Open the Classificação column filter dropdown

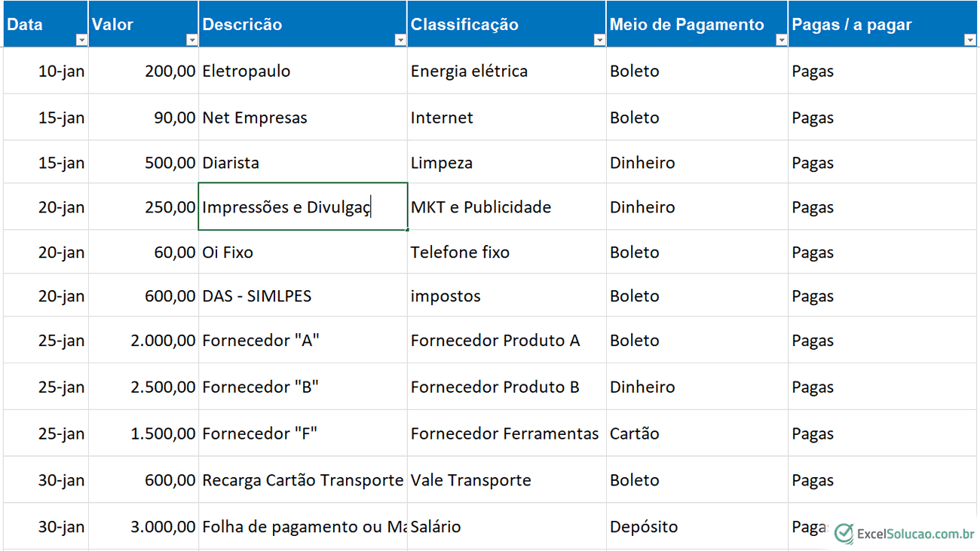click(599, 40)
